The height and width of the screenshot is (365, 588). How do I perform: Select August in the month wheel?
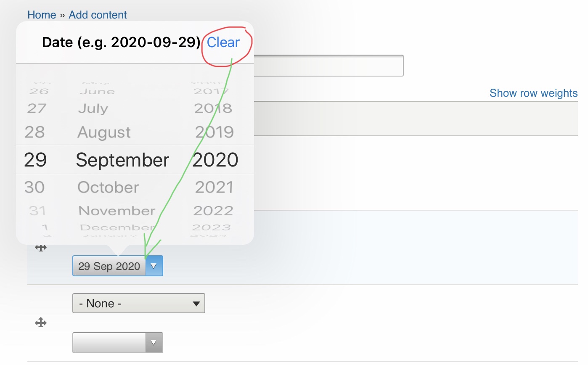[104, 132]
